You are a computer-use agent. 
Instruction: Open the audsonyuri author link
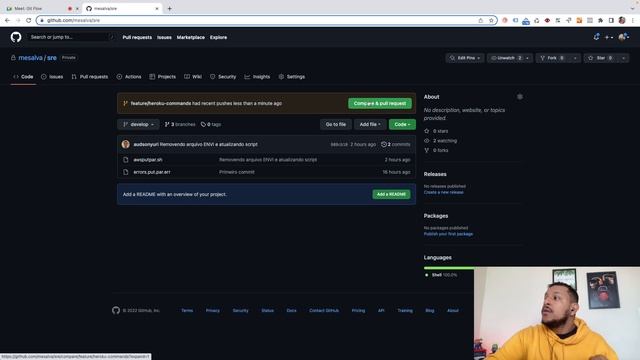[146, 144]
